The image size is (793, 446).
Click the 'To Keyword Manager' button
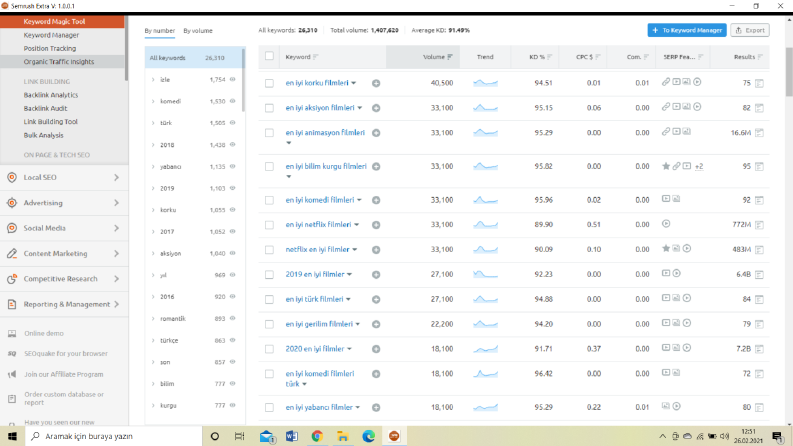pos(687,30)
